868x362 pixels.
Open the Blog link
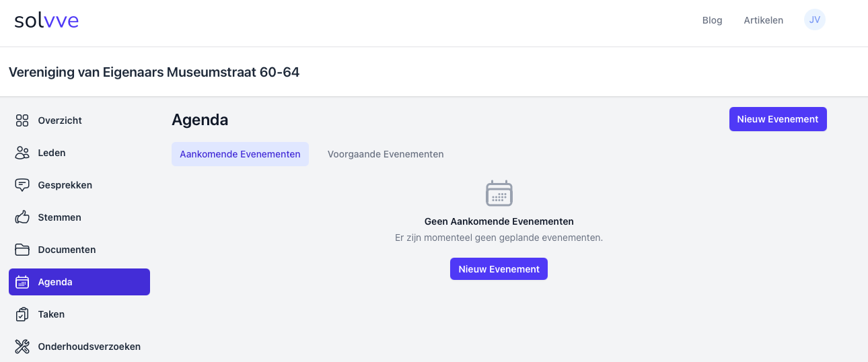(x=712, y=20)
